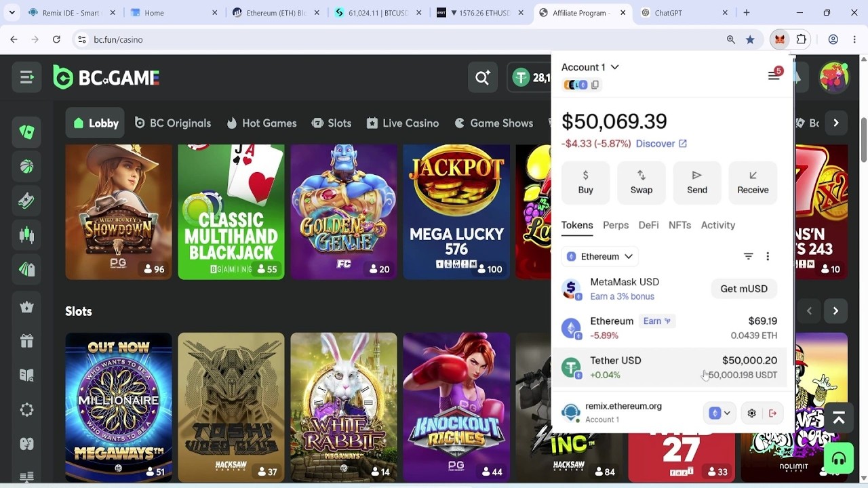Bookmark this page star icon
This screenshot has height=488, width=868.
tap(750, 39)
